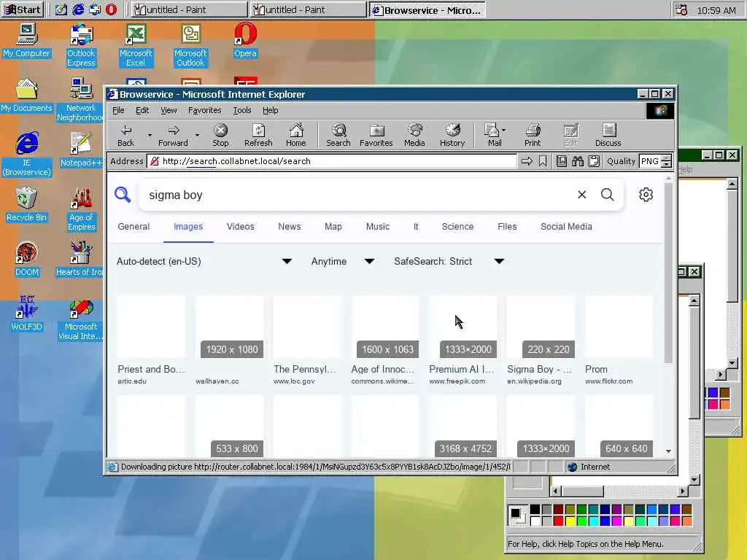Image resolution: width=747 pixels, height=560 pixels.
Task: Open the History toolbar button
Action: [452, 135]
